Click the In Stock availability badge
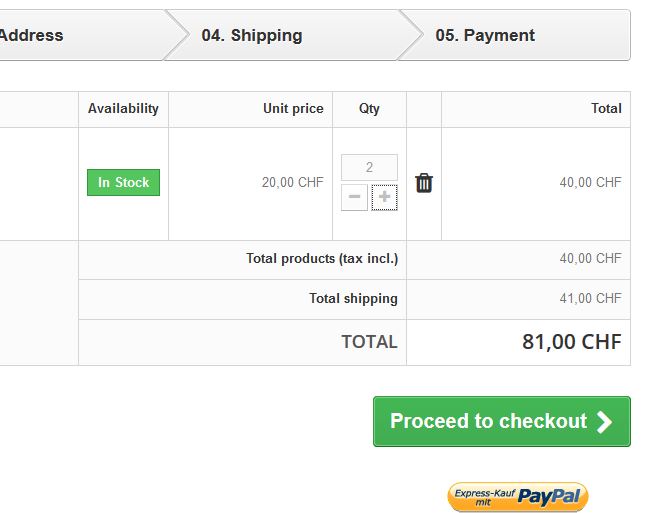The image size is (667, 513). click(x=123, y=183)
